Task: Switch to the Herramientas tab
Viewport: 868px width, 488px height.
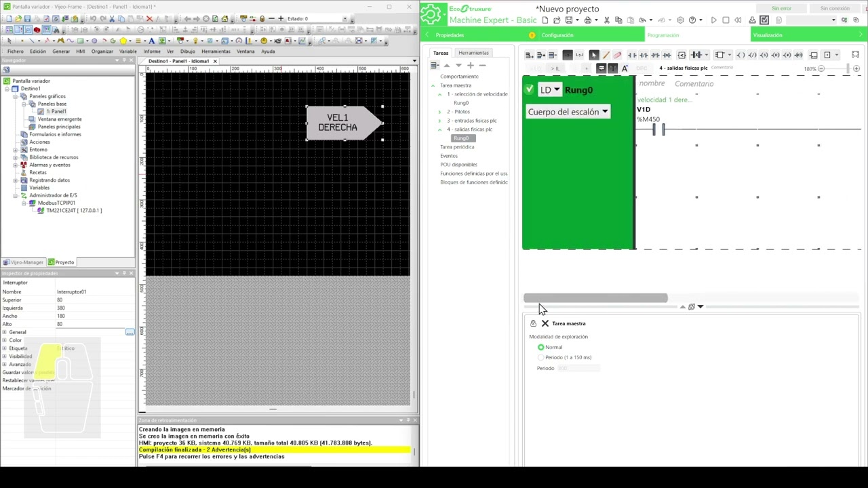Action: (x=473, y=53)
